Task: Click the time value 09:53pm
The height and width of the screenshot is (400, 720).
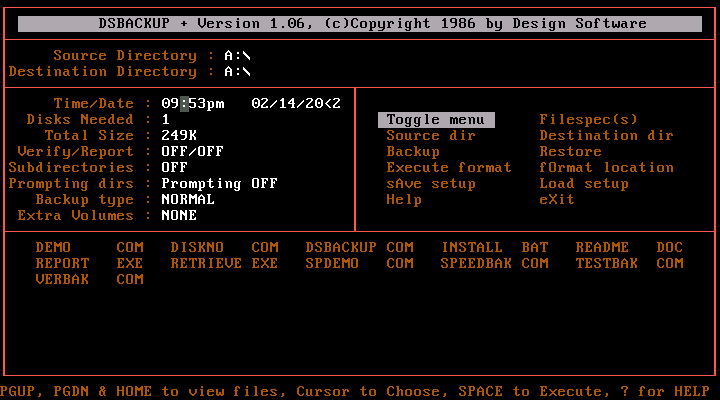Action: [193, 104]
